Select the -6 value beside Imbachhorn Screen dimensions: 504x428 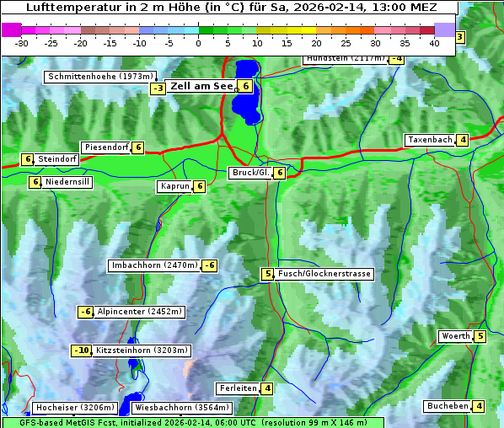[210, 265]
